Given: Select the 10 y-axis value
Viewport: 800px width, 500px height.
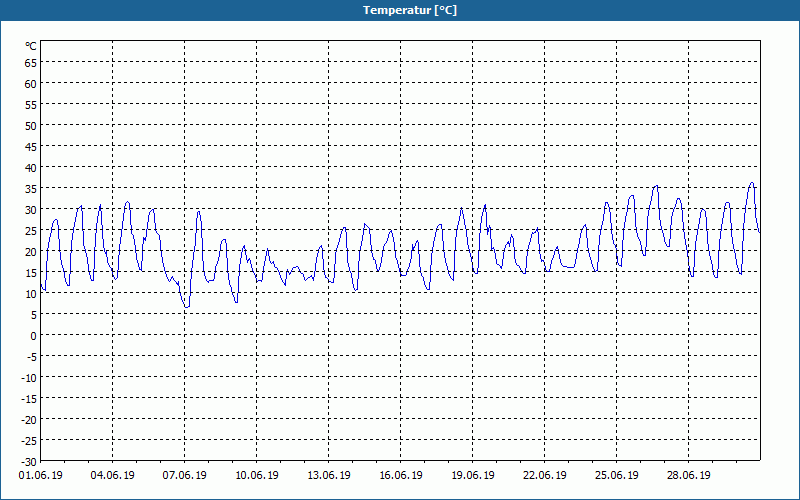Looking at the screenshot, I should (x=31, y=294).
